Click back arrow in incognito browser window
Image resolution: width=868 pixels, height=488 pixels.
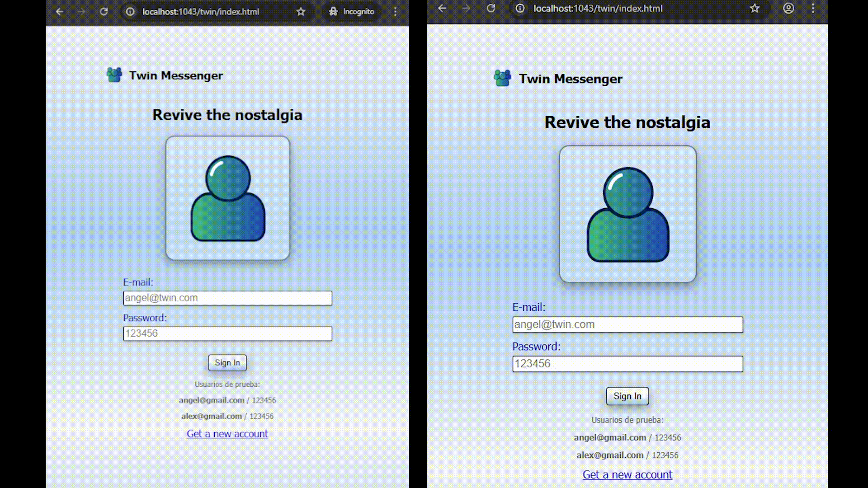click(60, 12)
